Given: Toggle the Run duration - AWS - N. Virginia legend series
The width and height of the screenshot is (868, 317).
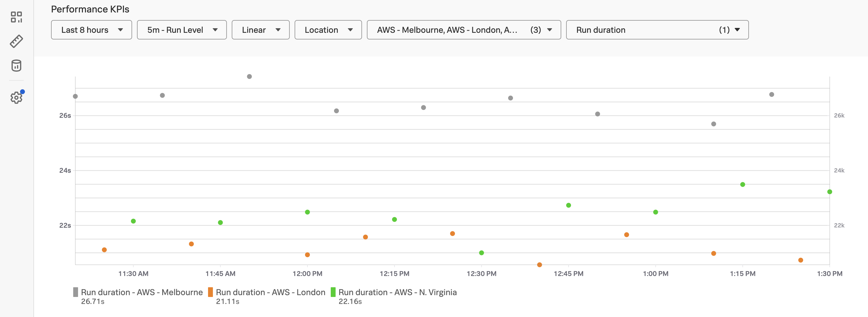Looking at the screenshot, I should [397, 292].
